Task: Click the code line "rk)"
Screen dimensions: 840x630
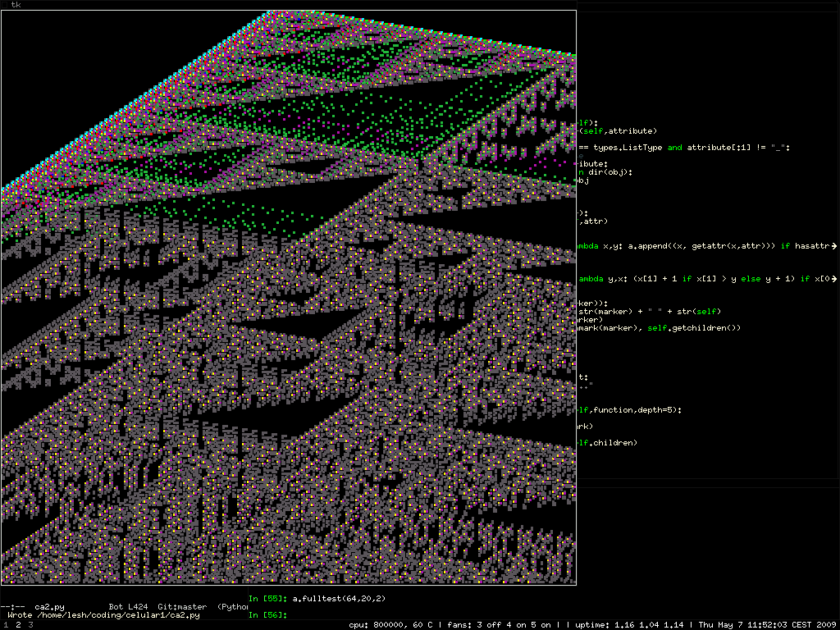Action: pyautogui.click(x=585, y=427)
